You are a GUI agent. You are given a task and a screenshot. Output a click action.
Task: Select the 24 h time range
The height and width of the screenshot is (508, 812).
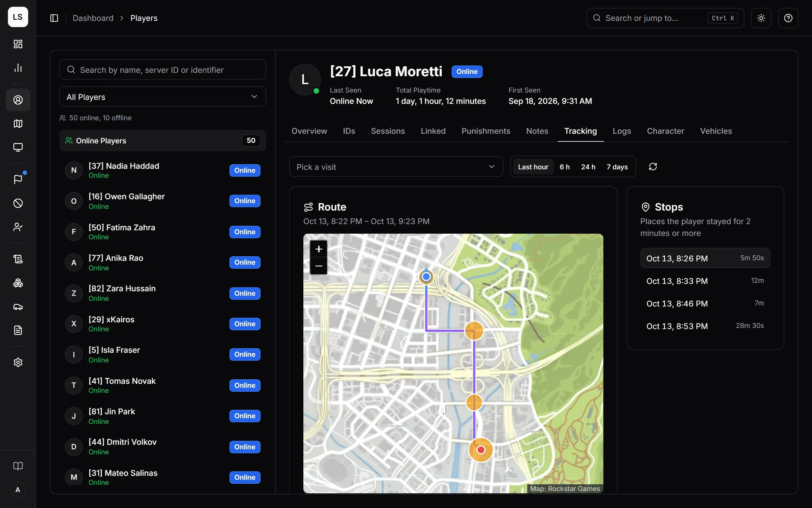[x=588, y=167]
